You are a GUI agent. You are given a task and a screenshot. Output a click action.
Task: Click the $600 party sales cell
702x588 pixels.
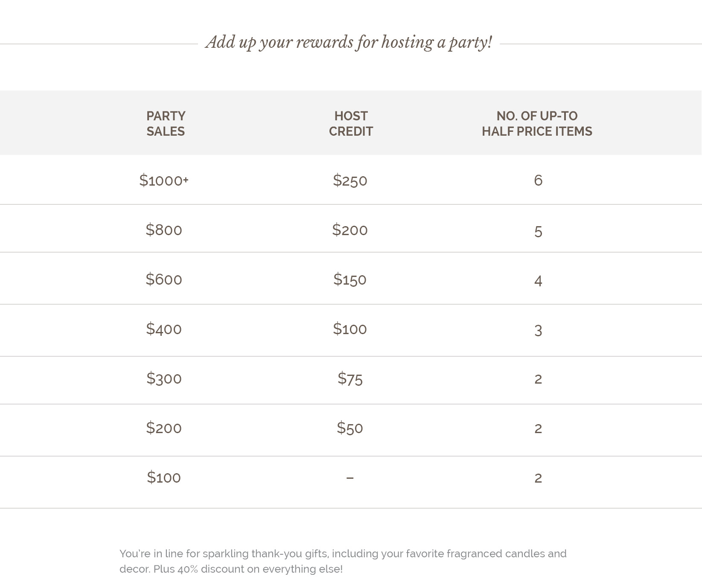click(x=164, y=279)
